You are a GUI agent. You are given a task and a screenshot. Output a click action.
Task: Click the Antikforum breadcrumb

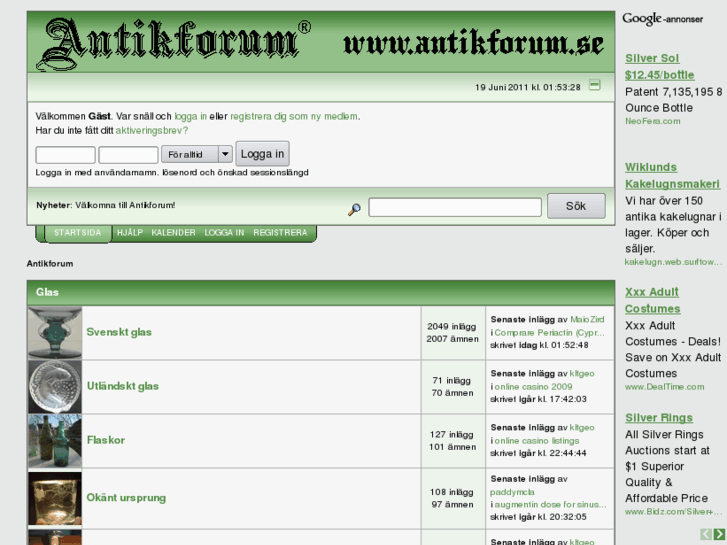pyautogui.click(x=50, y=263)
